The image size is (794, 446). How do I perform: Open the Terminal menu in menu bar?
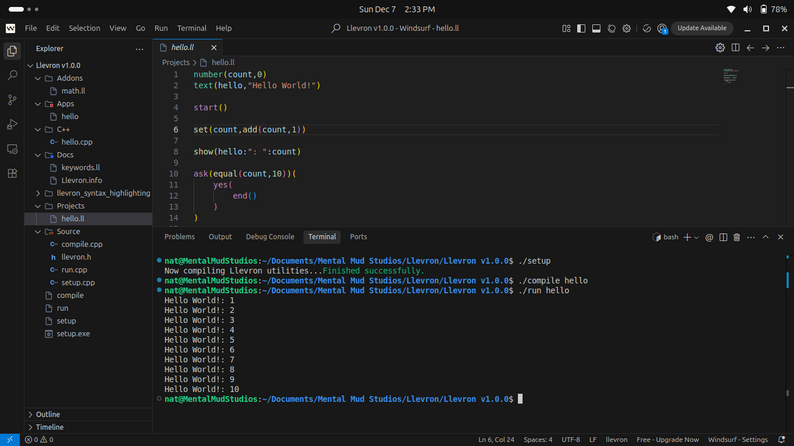coord(191,28)
